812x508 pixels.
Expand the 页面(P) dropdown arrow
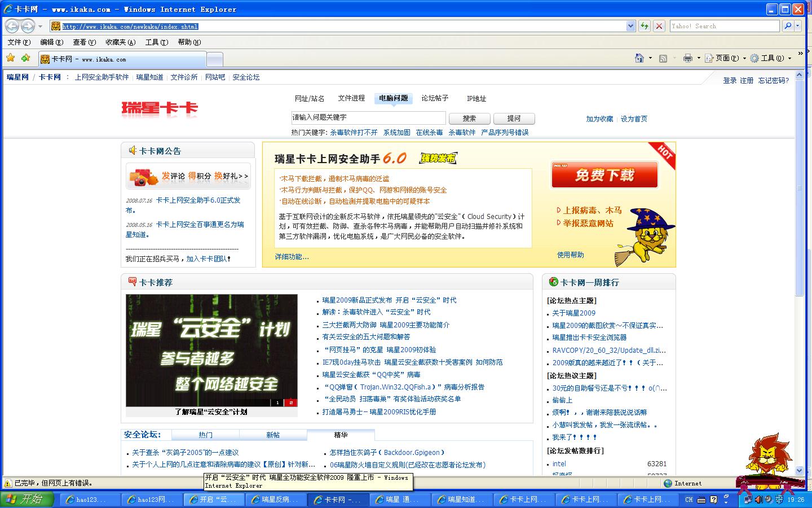pos(744,58)
